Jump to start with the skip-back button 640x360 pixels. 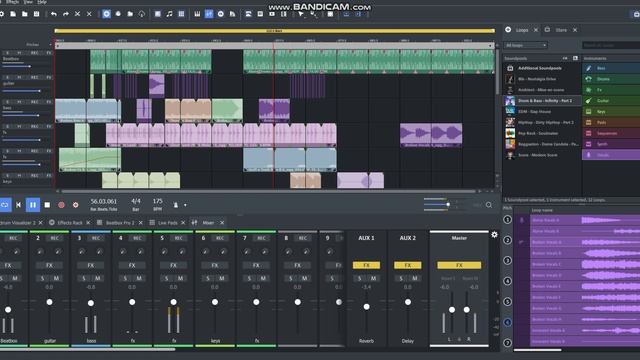[18, 205]
